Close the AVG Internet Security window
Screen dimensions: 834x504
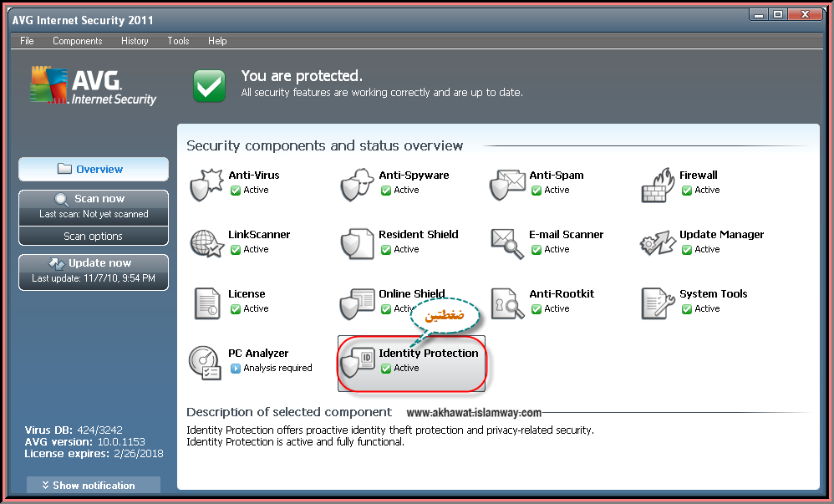[806, 15]
